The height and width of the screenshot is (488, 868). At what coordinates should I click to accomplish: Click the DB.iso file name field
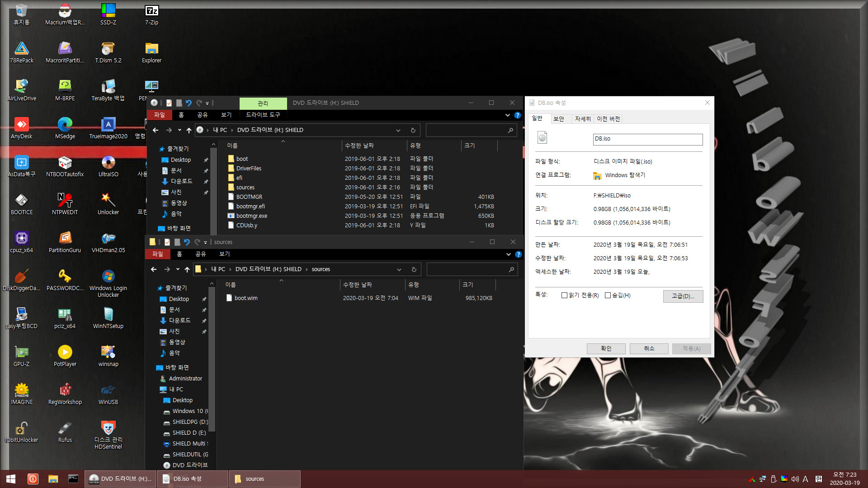click(648, 139)
